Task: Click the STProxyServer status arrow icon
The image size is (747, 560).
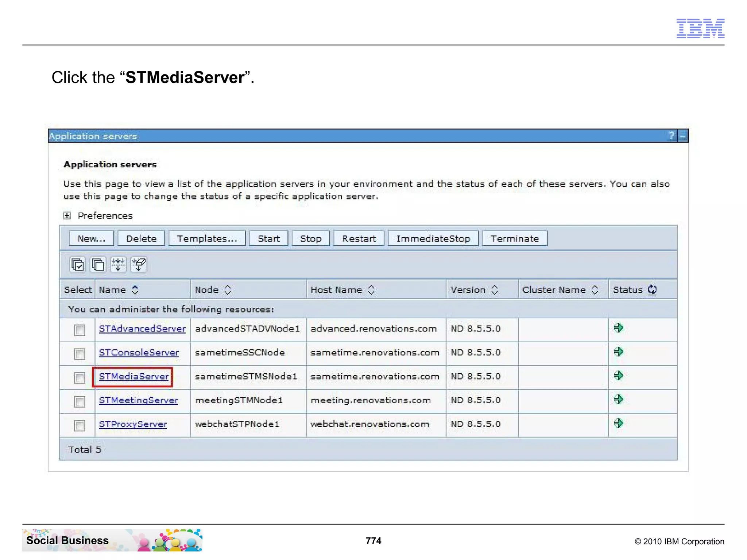Action: pos(618,423)
